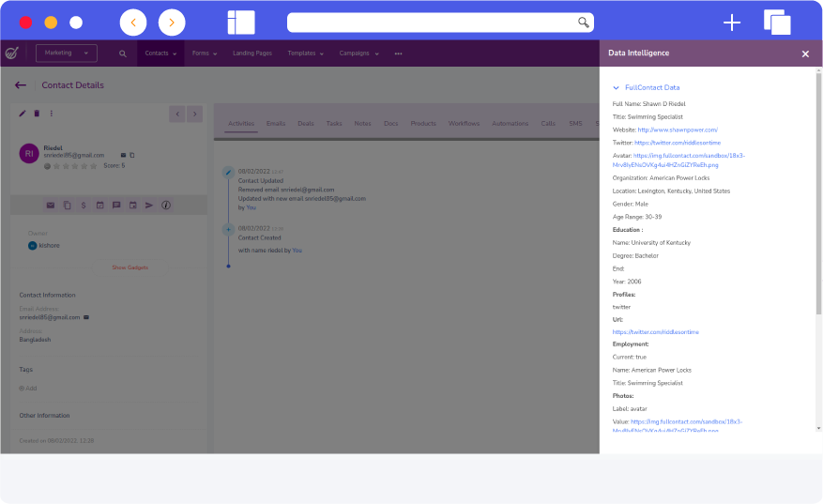The image size is (823, 504).
Task: Switch to the Notes tab
Action: [x=362, y=123]
